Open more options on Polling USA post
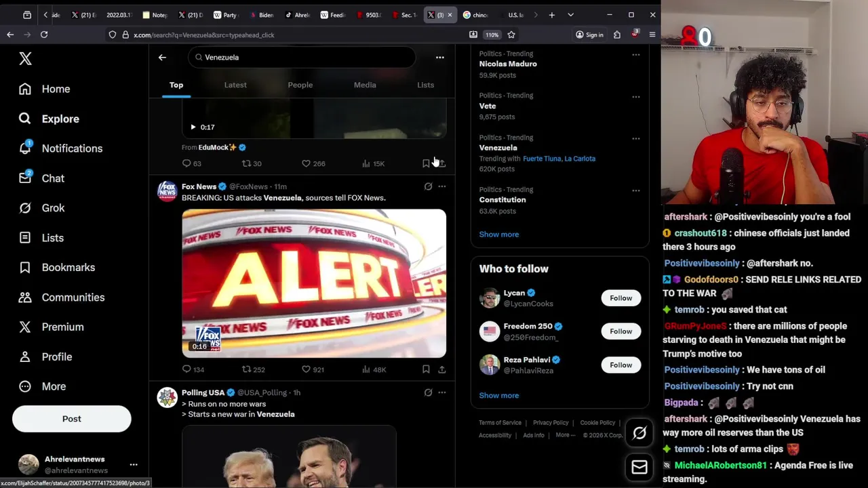This screenshot has height=488, width=868. coord(441,392)
